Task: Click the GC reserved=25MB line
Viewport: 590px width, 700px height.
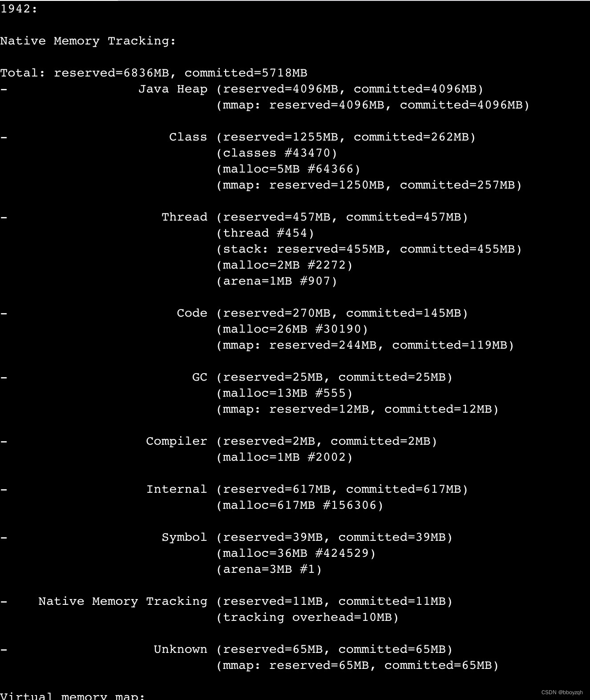Action: point(323,377)
